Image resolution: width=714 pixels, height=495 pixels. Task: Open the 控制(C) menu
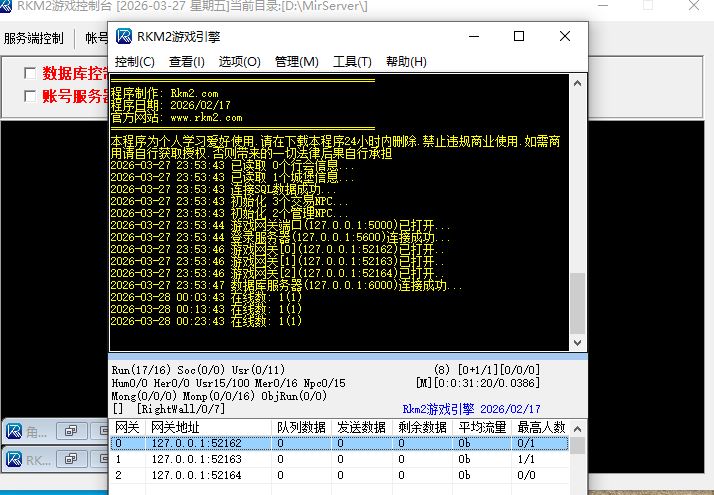(x=135, y=62)
